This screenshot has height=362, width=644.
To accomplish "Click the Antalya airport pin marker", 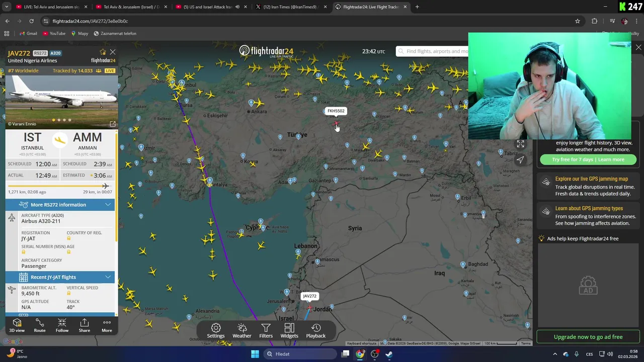I will click(x=210, y=181).
